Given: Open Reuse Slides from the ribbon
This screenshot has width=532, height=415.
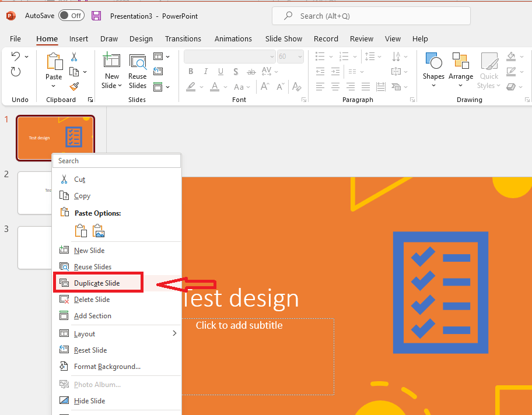Looking at the screenshot, I should coord(138,61).
